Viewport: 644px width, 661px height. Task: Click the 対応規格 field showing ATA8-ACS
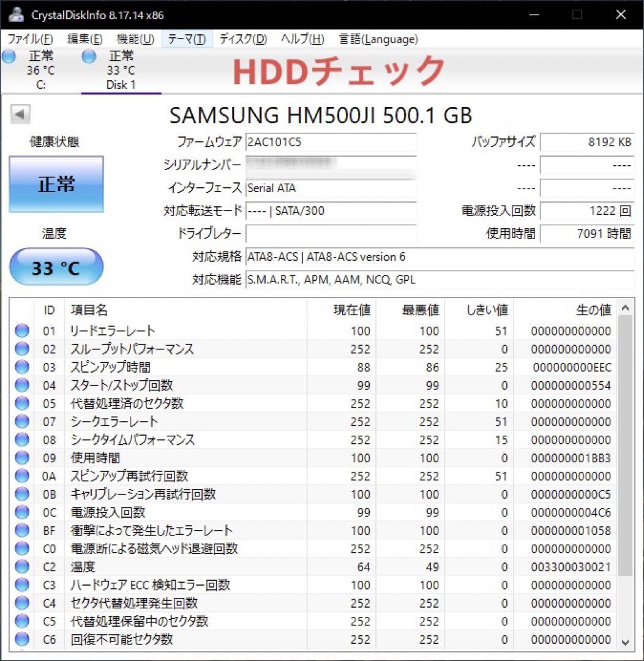440,256
